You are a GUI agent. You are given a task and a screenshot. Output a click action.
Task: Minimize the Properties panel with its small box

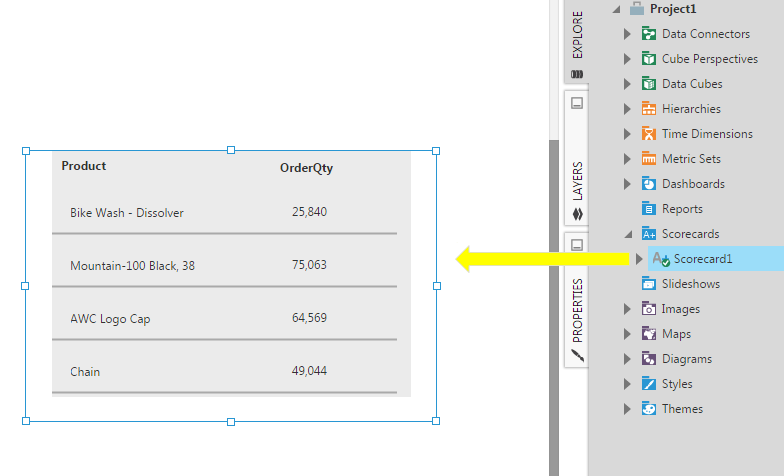click(577, 245)
